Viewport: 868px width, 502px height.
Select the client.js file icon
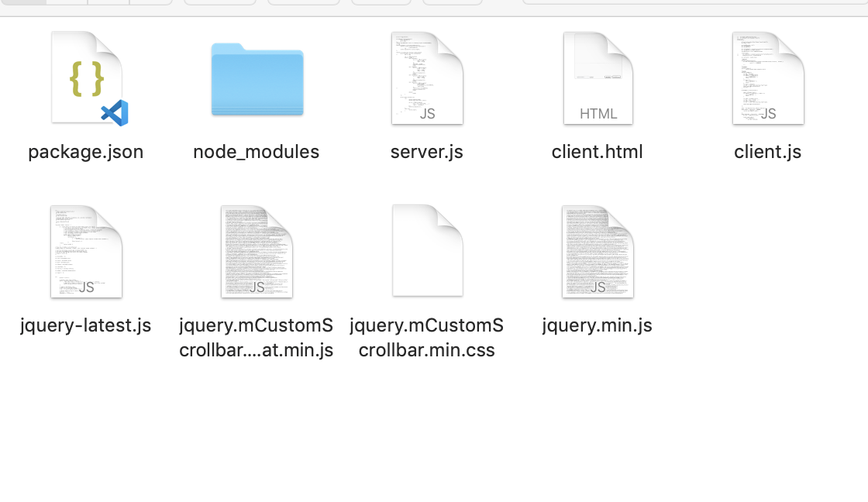767,77
